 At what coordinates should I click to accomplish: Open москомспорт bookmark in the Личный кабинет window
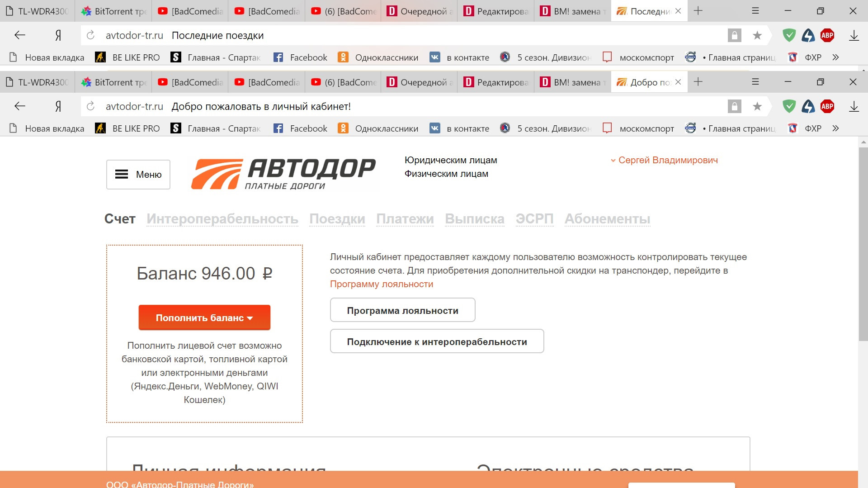[x=638, y=128]
